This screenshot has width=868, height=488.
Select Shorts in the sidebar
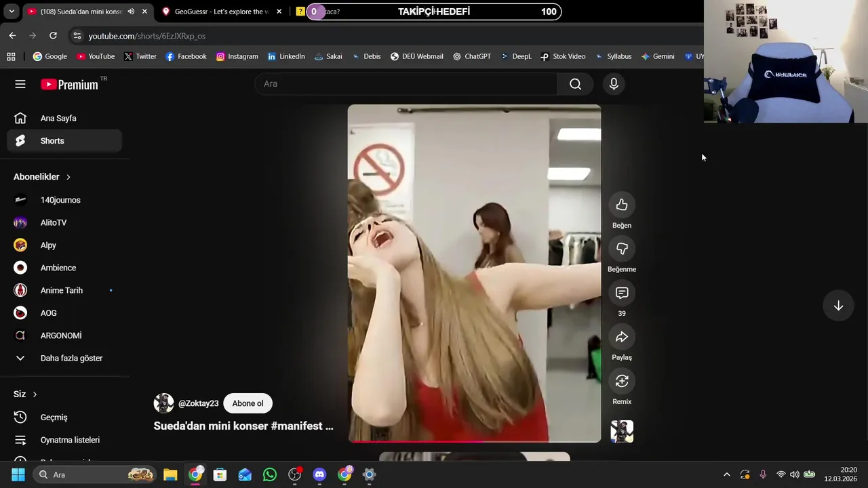click(64, 141)
